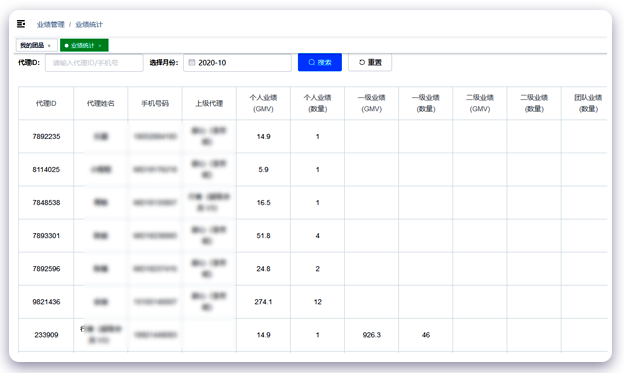Click the blue 搜索 button

[x=320, y=62]
